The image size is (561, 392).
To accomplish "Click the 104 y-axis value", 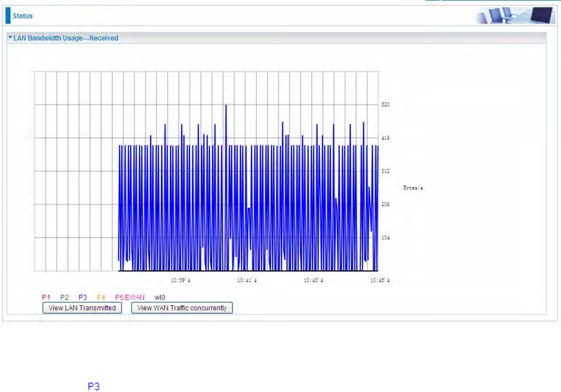I will pos(386,237).
